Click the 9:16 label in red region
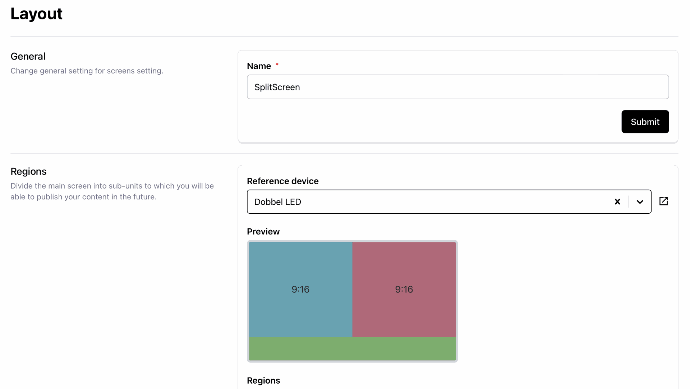The width and height of the screenshot is (690, 389). pos(404,290)
